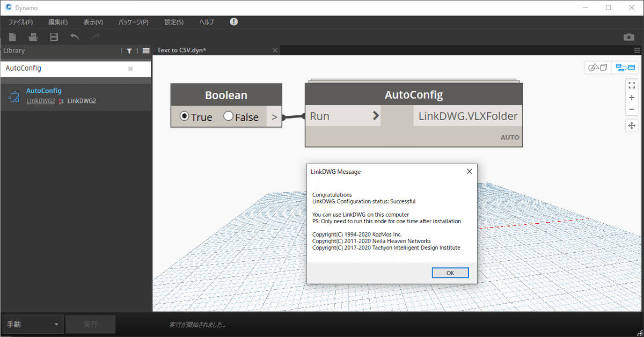Click the AutoConfig node title
Image resolution: width=644 pixels, height=337 pixels.
pos(414,95)
